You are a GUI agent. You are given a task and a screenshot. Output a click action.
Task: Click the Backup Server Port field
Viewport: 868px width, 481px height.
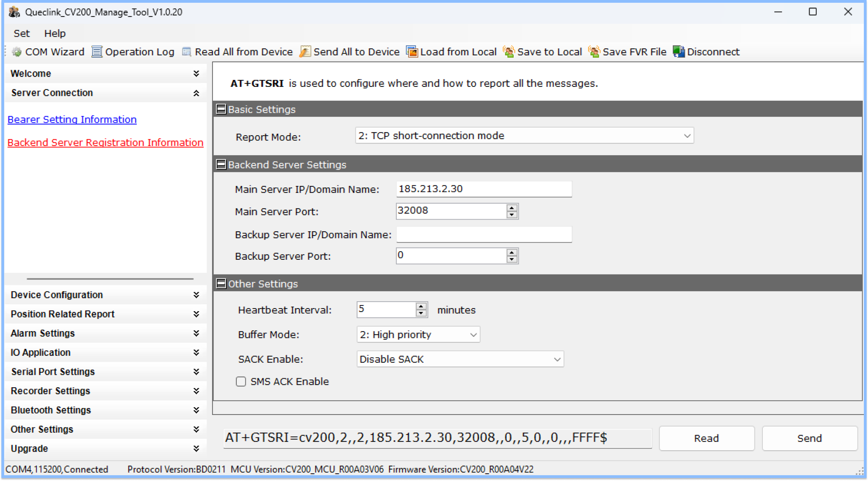pos(451,256)
